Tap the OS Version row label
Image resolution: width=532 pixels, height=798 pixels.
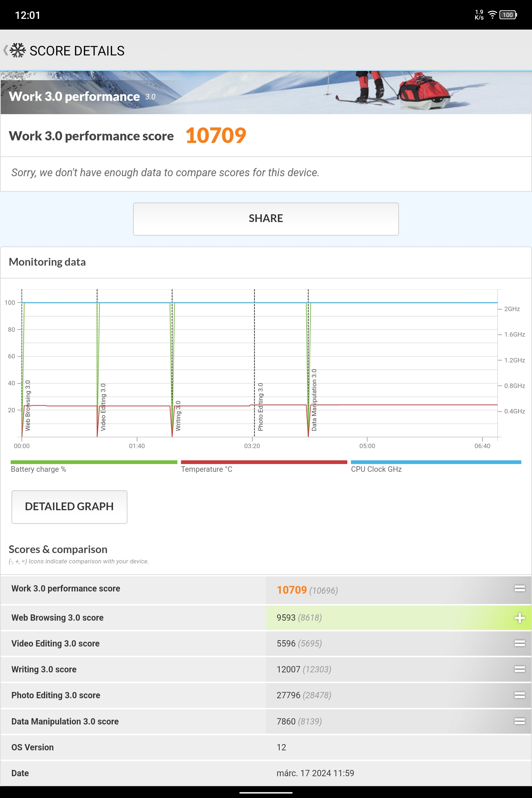[33, 747]
